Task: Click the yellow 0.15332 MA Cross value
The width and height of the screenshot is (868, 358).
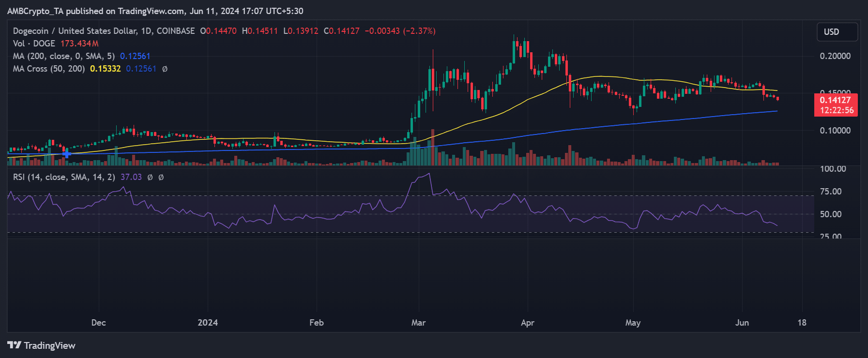Action: 105,69
